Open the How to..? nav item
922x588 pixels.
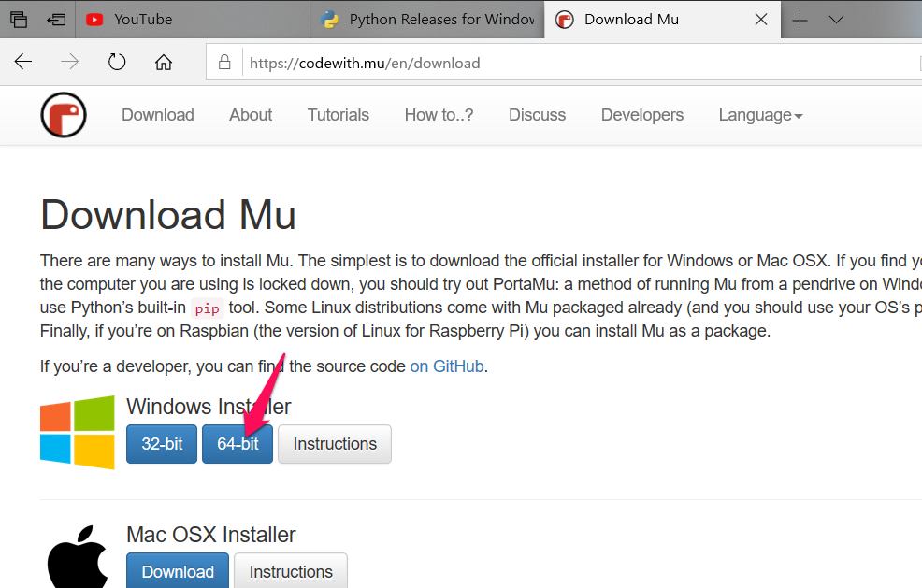coord(439,115)
